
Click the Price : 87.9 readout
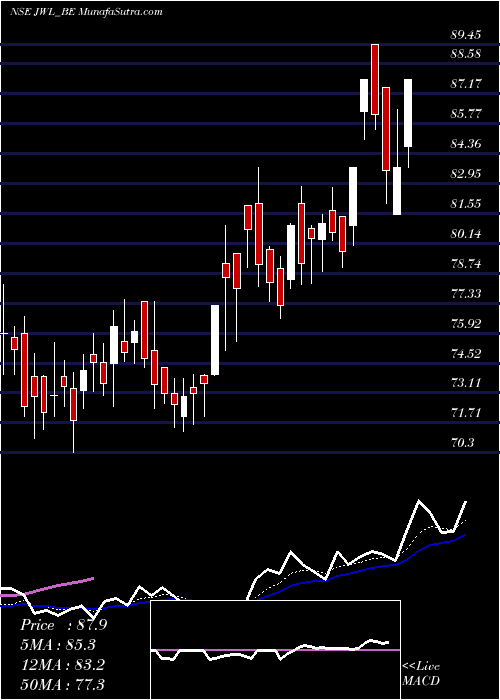63,625
